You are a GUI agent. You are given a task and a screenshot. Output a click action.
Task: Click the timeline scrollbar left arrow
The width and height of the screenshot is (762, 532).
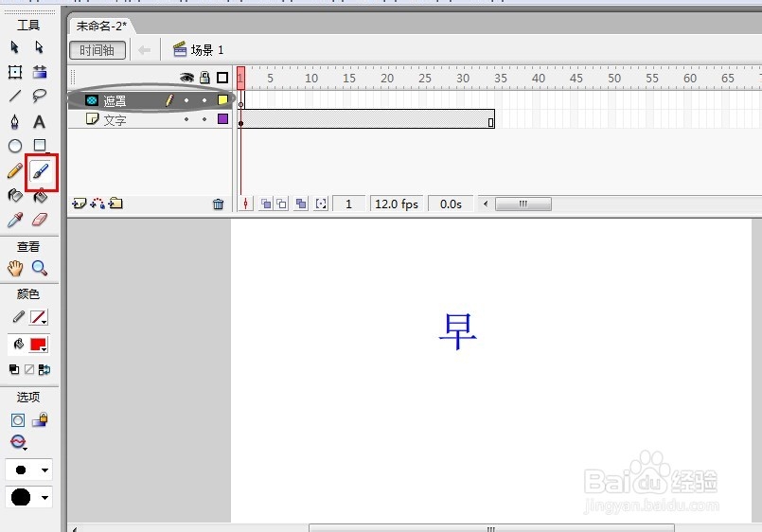(486, 204)
